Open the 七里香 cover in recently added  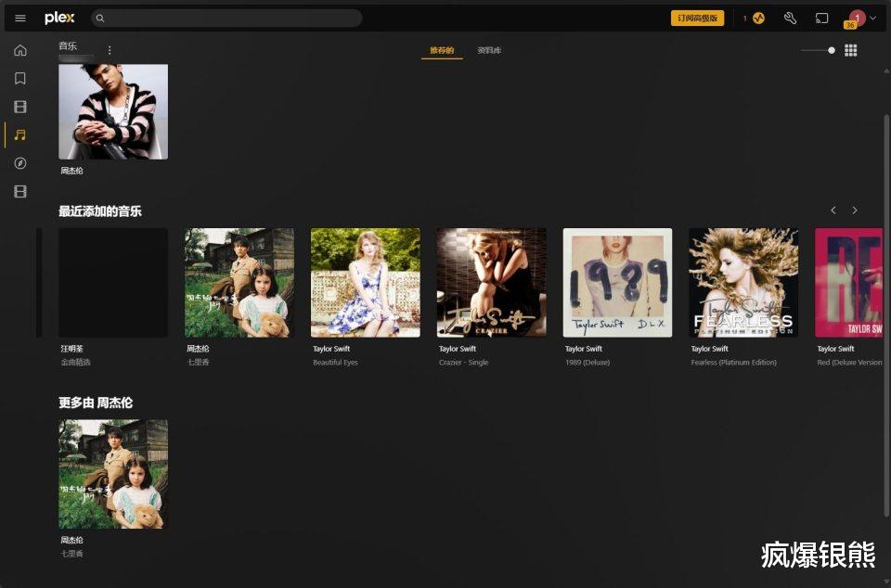coord(239,283)
